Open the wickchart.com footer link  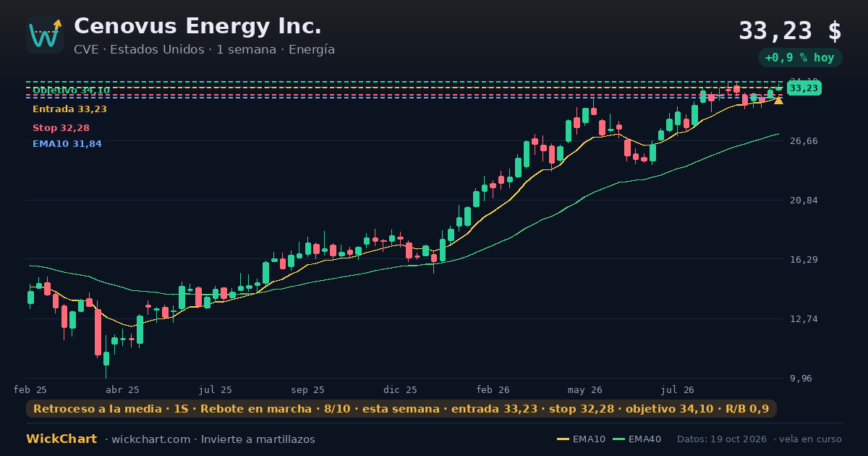(x=150, y=439)
